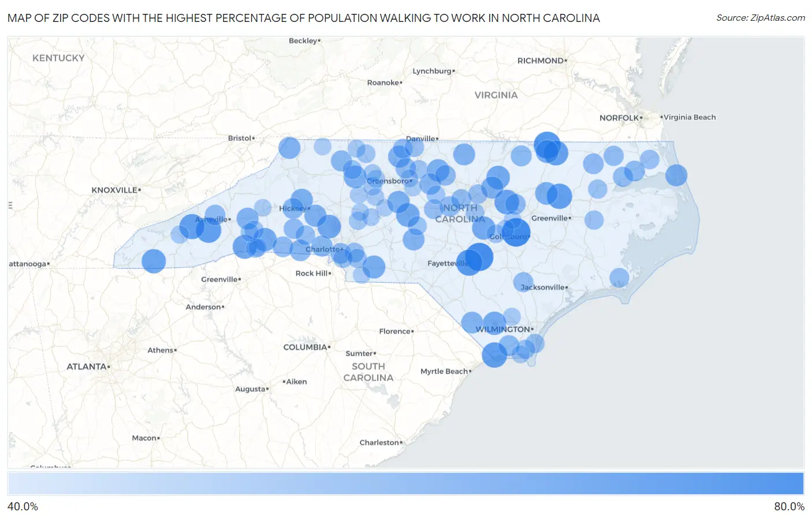
Task: Click the 80.0% legend maximum label
Action: point(789,507)
